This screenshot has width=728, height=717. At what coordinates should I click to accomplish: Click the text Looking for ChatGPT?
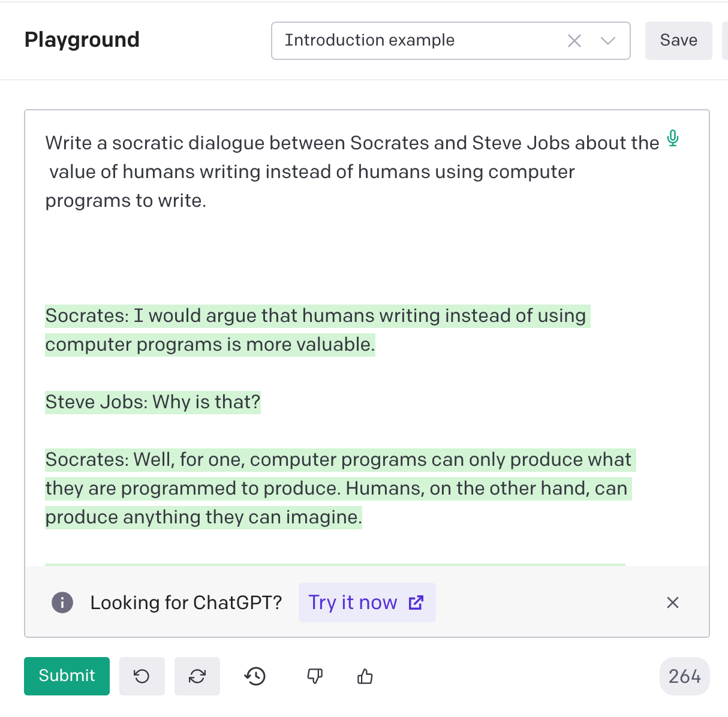(186, 602)
